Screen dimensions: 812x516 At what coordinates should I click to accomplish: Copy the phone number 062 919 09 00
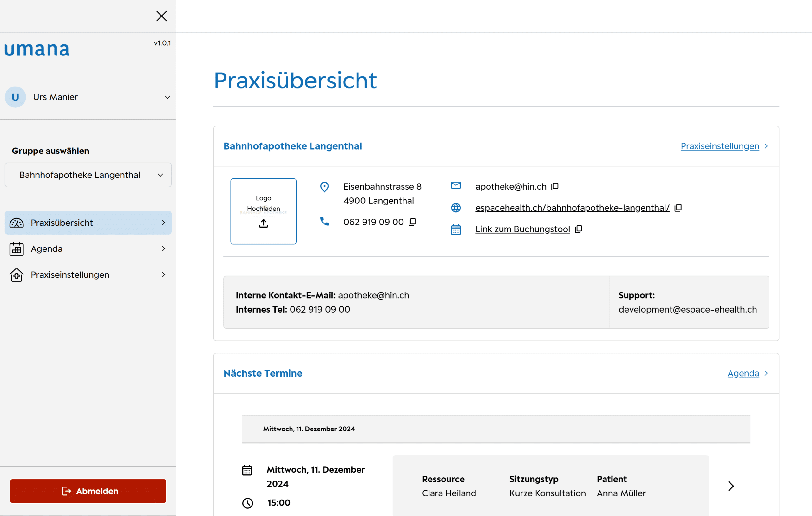[x=412, y=222]
